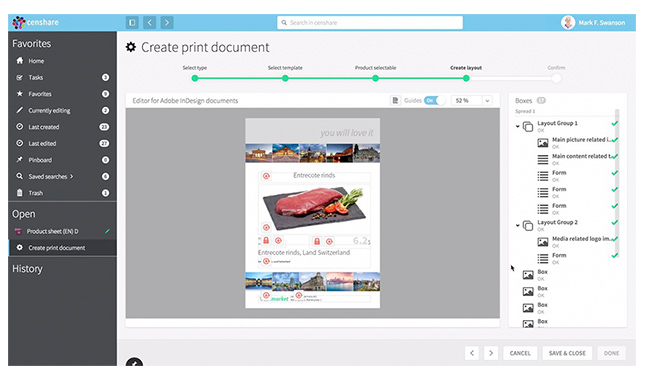Click the SAVE & CLOSE button
Viewport: 646px width, 380px height.
567,353
